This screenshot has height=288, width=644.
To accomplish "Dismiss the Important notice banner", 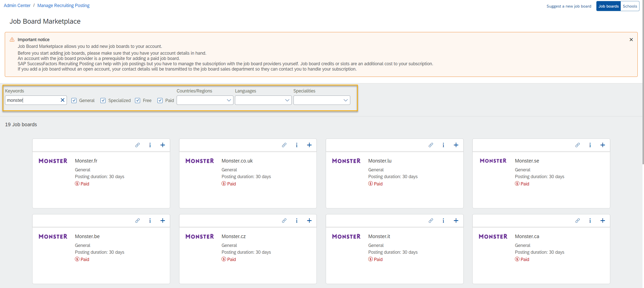I will (631, 40).
